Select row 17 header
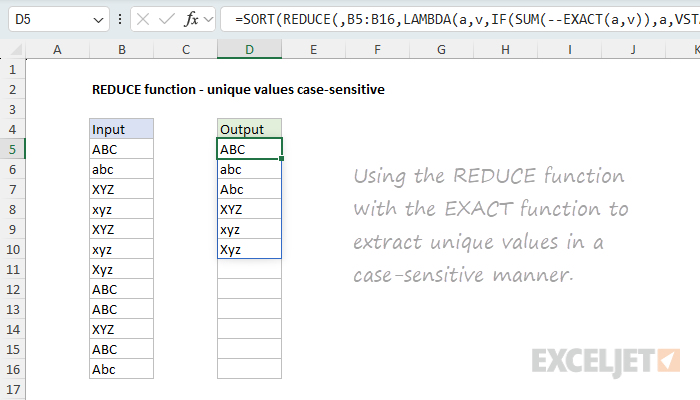This screenshot has height=400, width=700. coord(12,389)
